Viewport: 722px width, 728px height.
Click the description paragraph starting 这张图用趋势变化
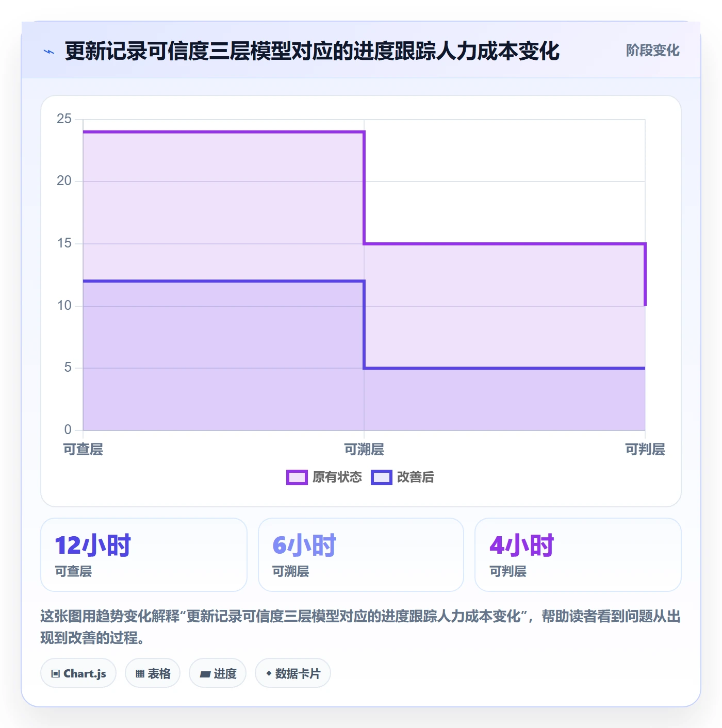point(360,627)
